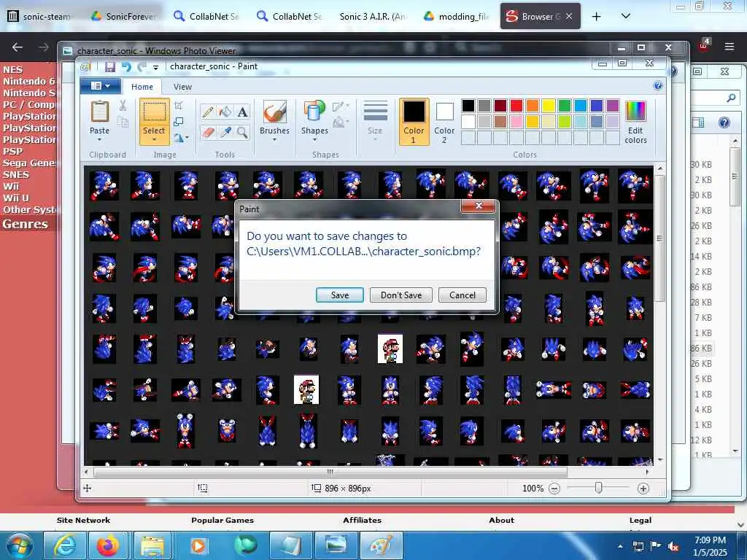Click the Copy icon in Clipboard group
Viewport: 747px width, 560px height.
pos(123,122)
